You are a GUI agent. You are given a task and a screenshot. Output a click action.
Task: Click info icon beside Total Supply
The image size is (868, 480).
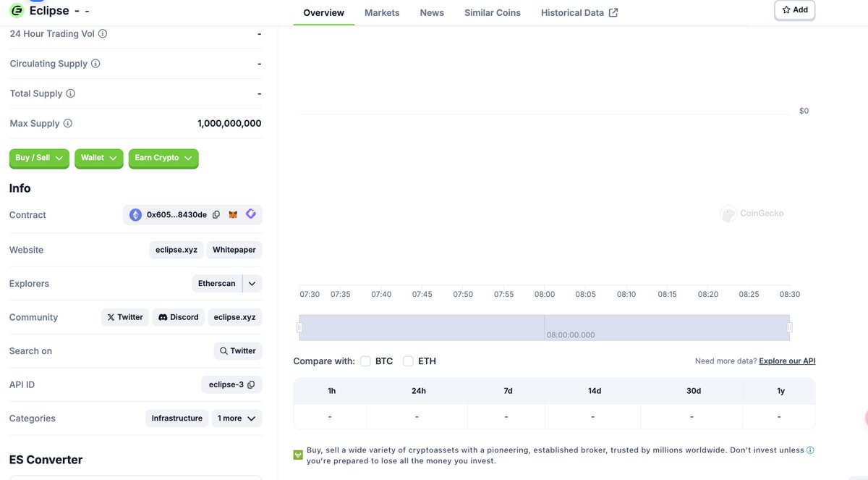pyautogui.click(x=70, y=93)
